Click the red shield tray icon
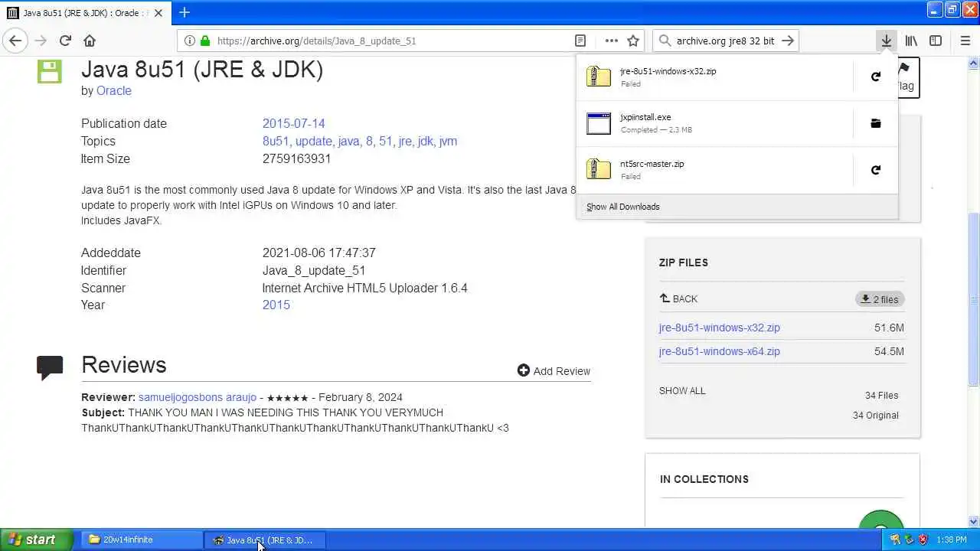 point(923,540)
